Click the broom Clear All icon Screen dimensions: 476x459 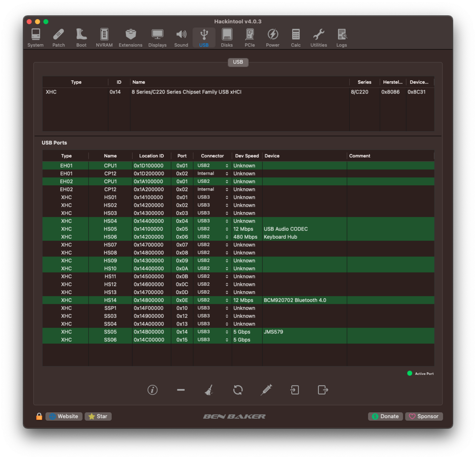tap(208, 390)
